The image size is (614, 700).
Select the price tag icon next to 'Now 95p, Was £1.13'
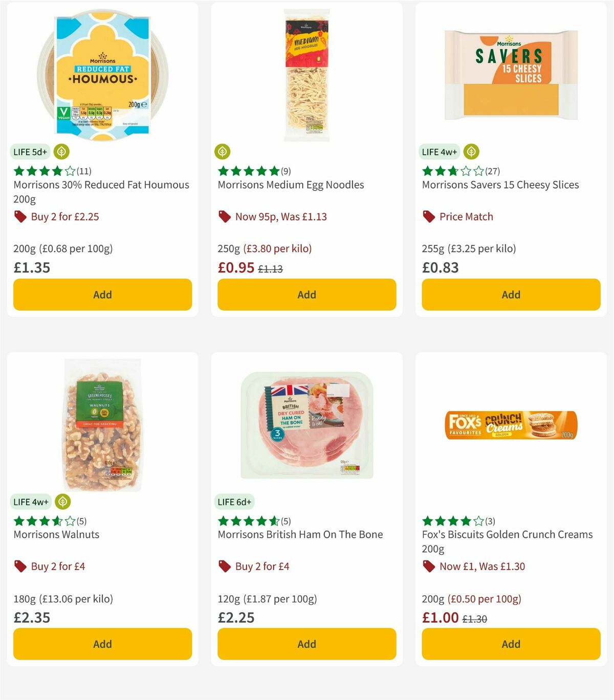tap(224, 217)
